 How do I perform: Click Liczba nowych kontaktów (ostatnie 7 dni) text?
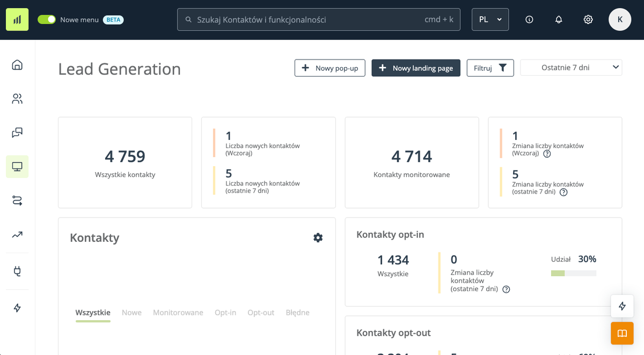[x=262, y=187]
